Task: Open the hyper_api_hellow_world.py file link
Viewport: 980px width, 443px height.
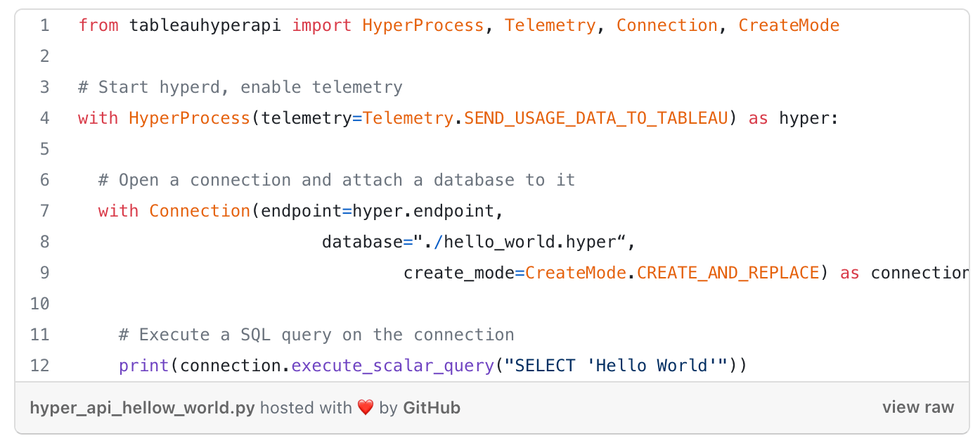Action: [143, 408]
